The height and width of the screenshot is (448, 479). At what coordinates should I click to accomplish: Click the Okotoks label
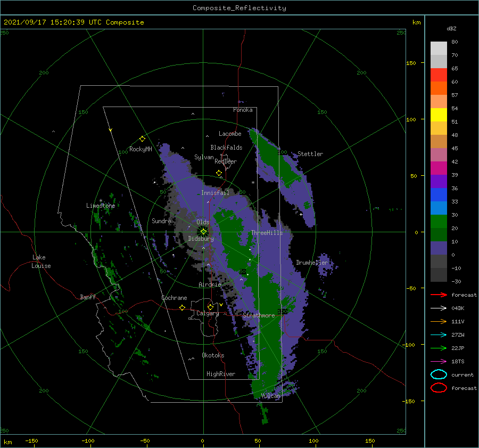point(213,355)
